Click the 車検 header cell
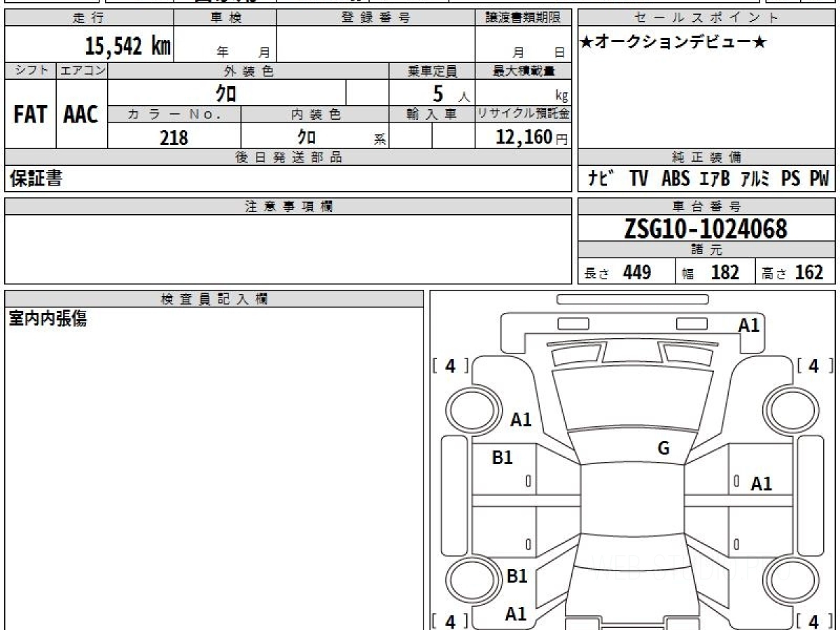 (x=225, y=18)
